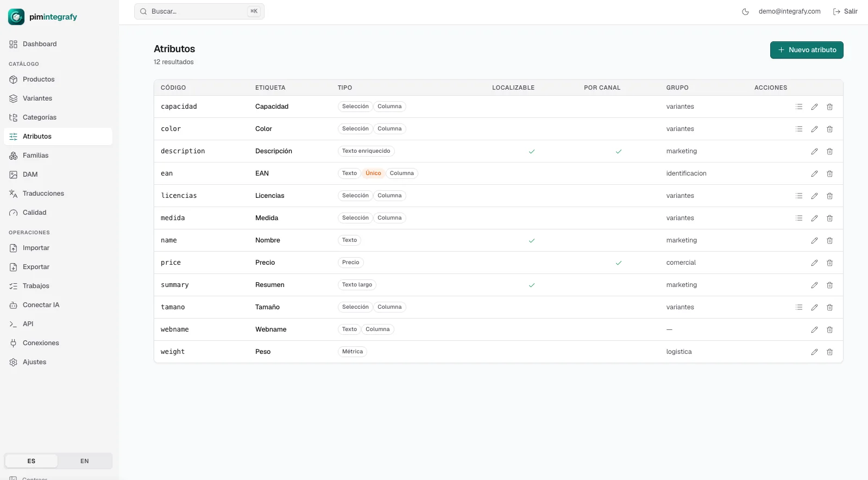The width and height of the screenshot is (868, 480).
Task: Open the Importar page
Action: 58,248
